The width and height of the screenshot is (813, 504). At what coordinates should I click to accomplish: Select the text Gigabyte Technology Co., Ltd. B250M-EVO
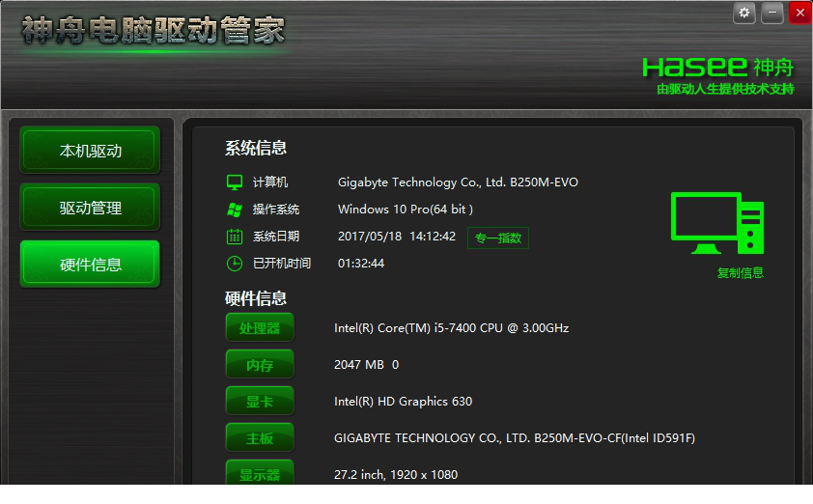point(458,182)
